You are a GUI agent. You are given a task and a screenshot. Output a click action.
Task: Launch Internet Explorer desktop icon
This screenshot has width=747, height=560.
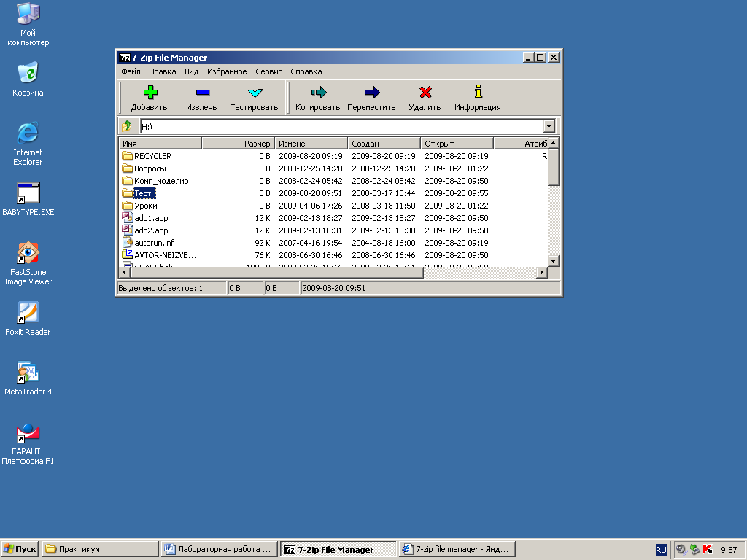pyautogui.click(x=28, y=133)
